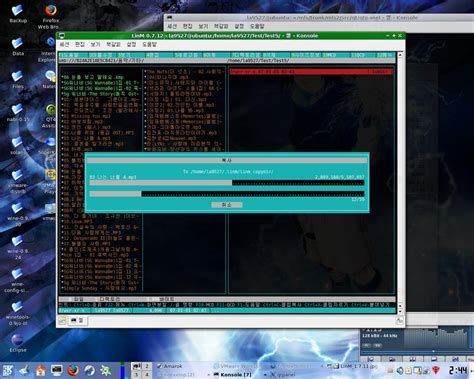Open the 설정 menu in front Konsole
The width and height of the screenshot is (474, 379).
(131, 44)
